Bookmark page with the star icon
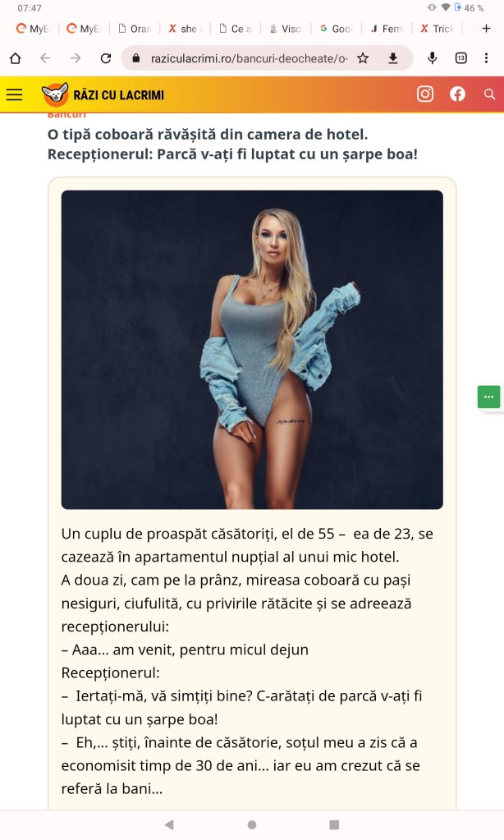The image size is (504, 840). point(363,58)
